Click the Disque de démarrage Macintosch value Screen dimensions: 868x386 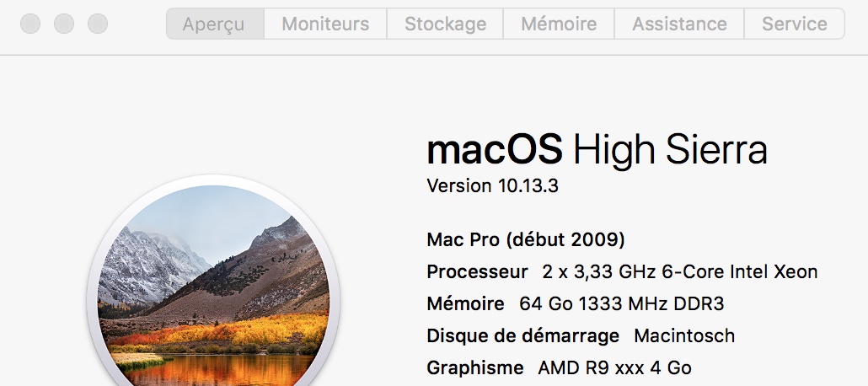tap(684, 335)
